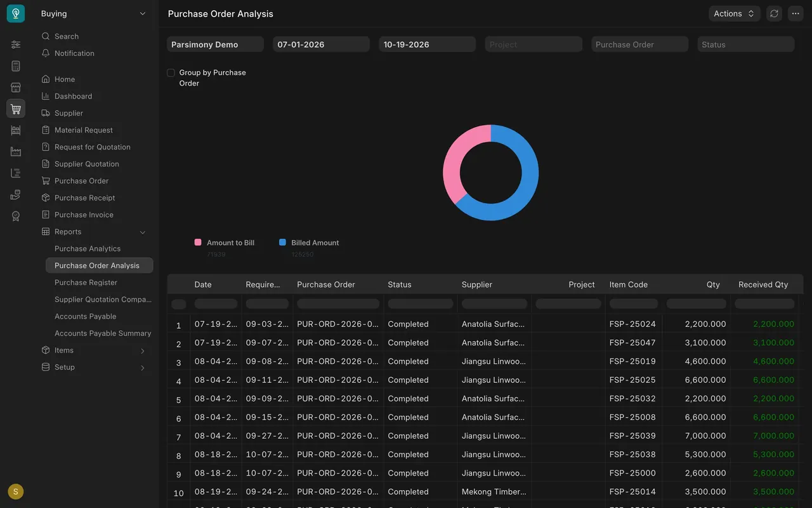
Task: Click the blue Billed Amount legend swatch
Action: coord(282,243)
